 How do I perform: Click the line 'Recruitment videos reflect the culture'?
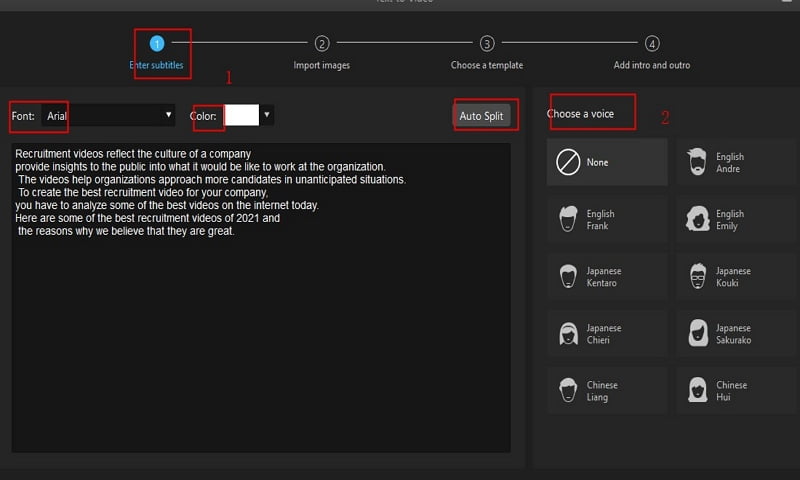[x=133, y=154]
